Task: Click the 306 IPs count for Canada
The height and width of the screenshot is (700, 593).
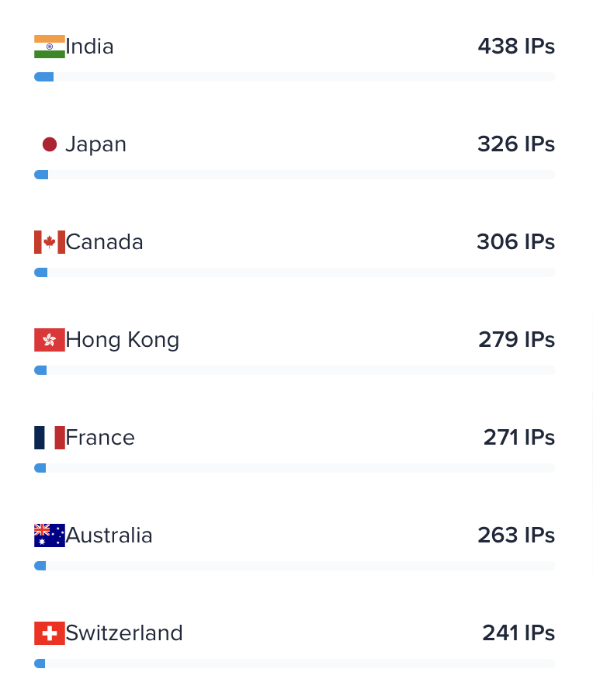Action: tap(515, 242)
